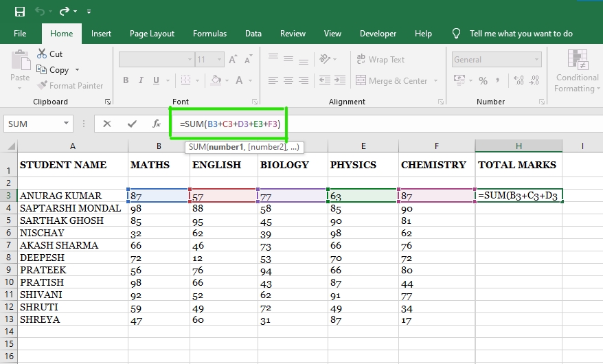The width and height of the screenshot is (603, 364).
Task: Click the Redo arrow icon
Action: tap(65, 12)
